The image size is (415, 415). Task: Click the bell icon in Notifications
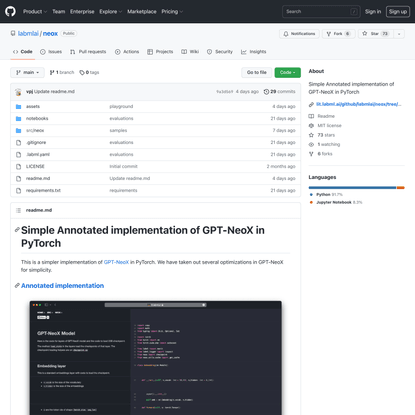[x=286, y=34]
